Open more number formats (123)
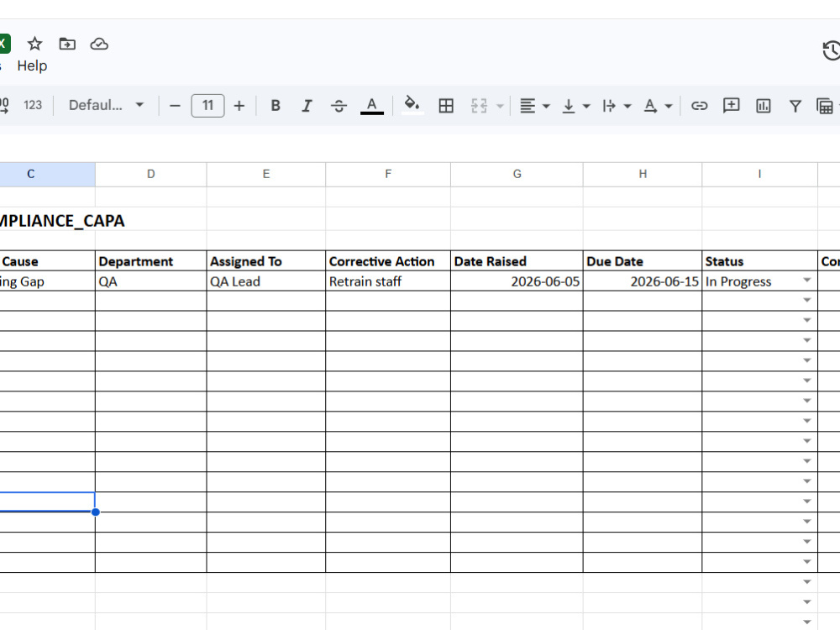This screenshot has width=840, height=630. pyautogui.click(x=33, y=105)
